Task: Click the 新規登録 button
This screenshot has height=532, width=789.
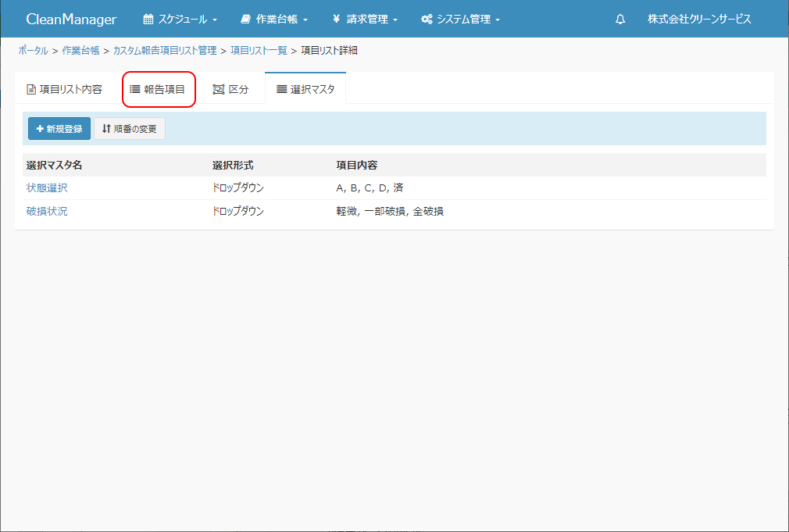Action: [x=59, y=129]
